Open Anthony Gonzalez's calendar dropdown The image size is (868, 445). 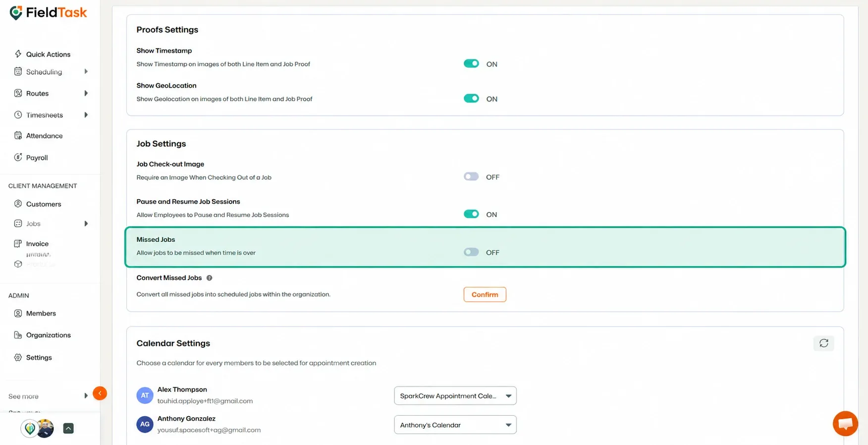[455, 425]
